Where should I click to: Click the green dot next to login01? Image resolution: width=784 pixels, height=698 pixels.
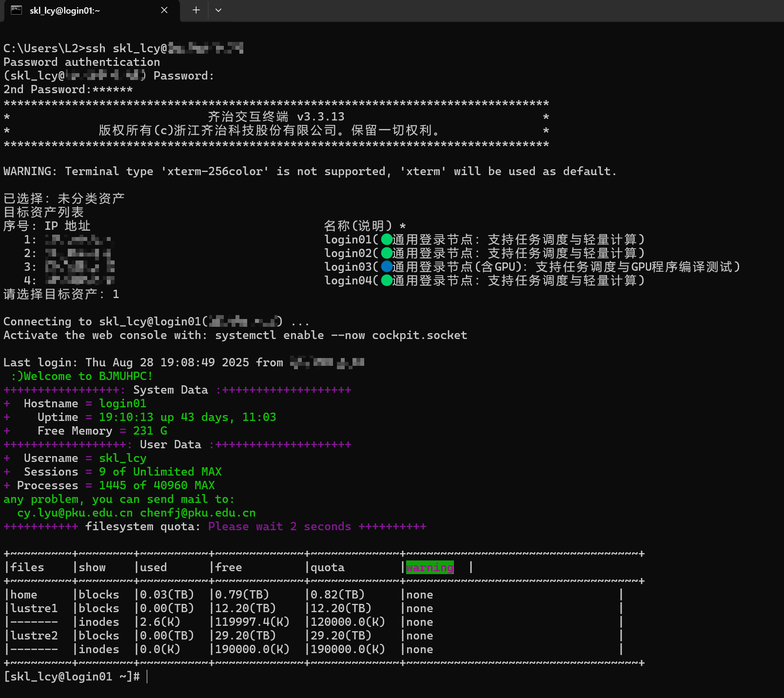tap(387, 239)
